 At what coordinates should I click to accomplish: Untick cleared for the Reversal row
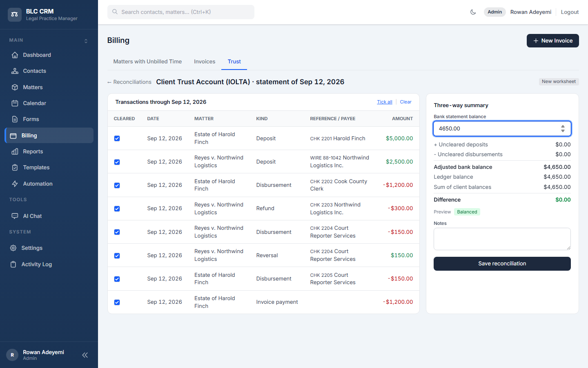(117, 256)
